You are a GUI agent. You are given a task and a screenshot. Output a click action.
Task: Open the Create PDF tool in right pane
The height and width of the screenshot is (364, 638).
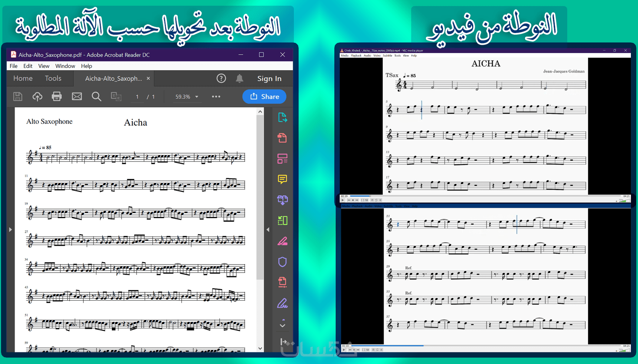pyautogui.click(x=282, y=138)
